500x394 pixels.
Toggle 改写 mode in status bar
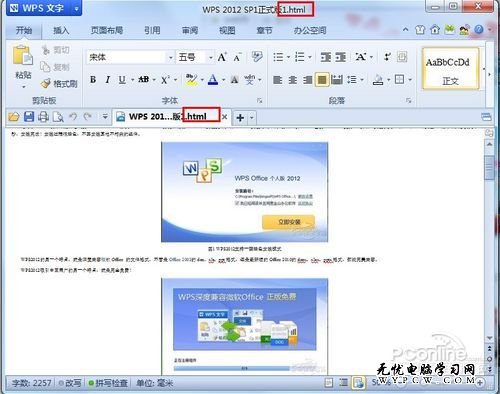[70, 383]
